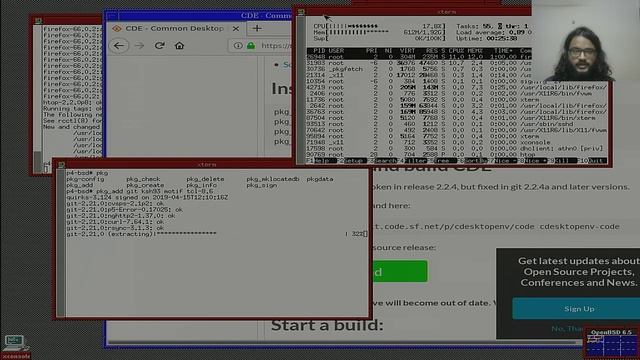This screenshot has height=360, width=640.
Task: Click 'pkg_delete' in the completion list
Action: [205, 179]
